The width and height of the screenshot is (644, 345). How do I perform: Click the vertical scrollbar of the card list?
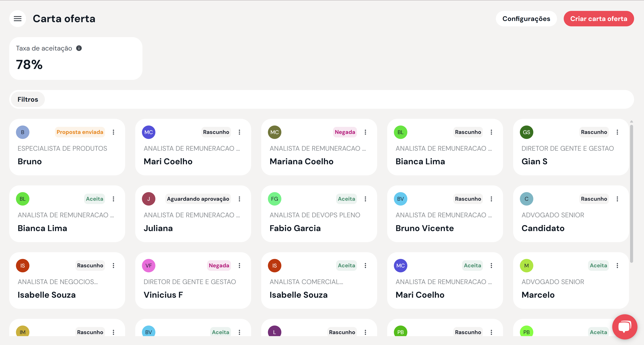[632, 194]
